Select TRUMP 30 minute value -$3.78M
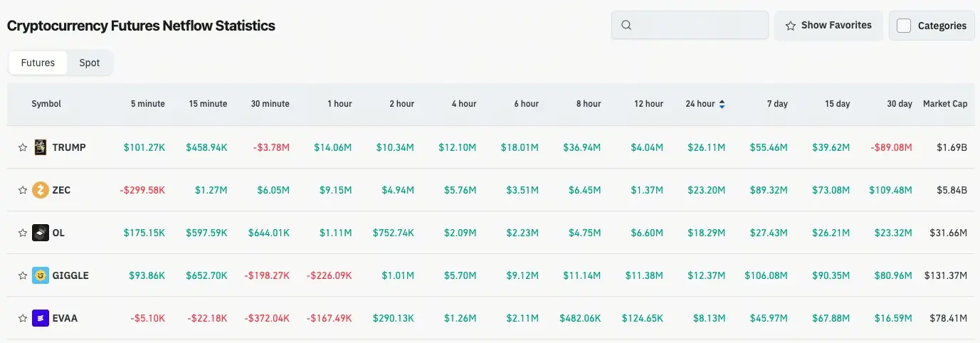The width and height of the screenshot is (980, 343). tap(271, 147)
